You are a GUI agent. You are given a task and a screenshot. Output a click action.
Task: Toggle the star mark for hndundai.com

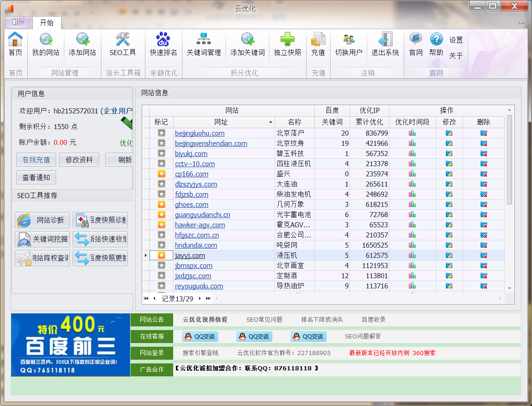click(x=162, y=245)
